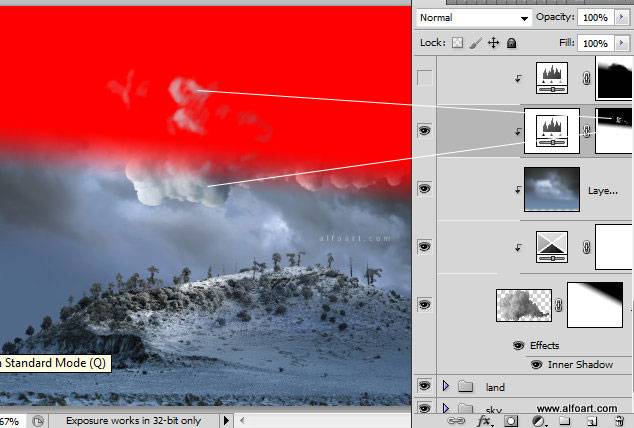Select the gradient map white mask thumbnail

pos(614,247)
